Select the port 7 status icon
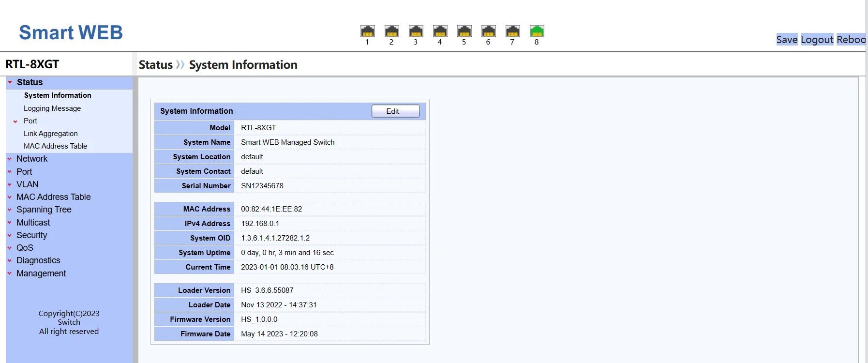Viewport: 868px width, 363px height. click(512, 31)
